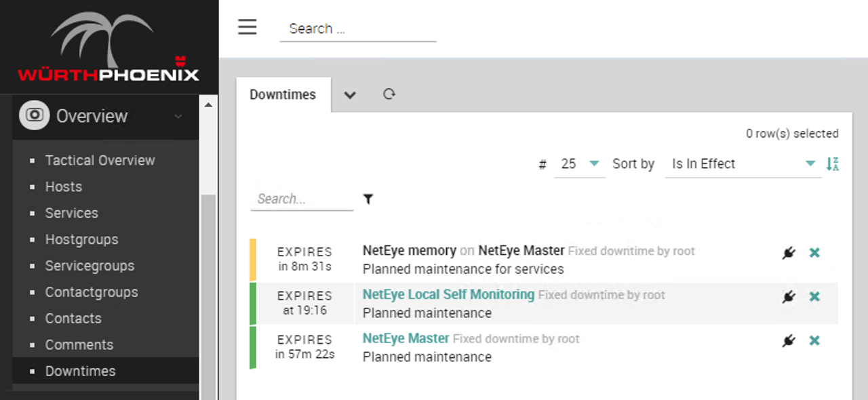The width and height of the screenshot is (868, 400).
Task: Click NetEye Master in the memory row
Action: coord(521,250)
